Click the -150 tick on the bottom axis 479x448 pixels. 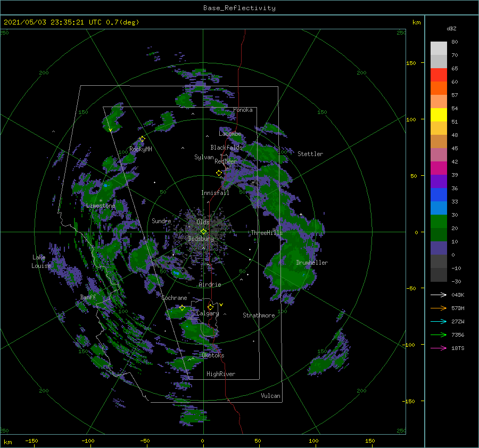(31, 441)
